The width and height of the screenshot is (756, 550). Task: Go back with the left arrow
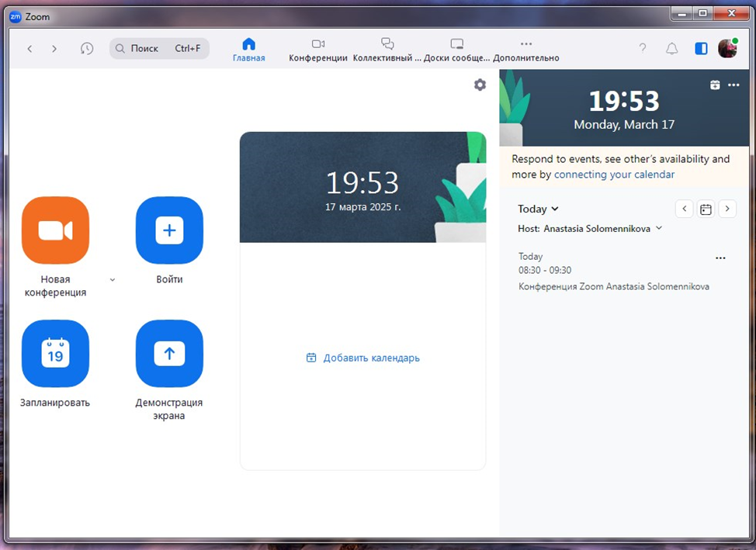pyautogui.click(x=30, y=49)
